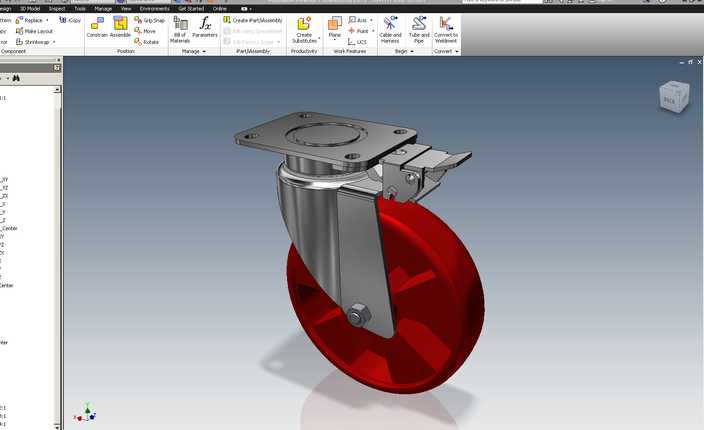This screenshot has height=430, width=704.
Task: Open the Plane dropdown arrow
Action: pos(334,40)
